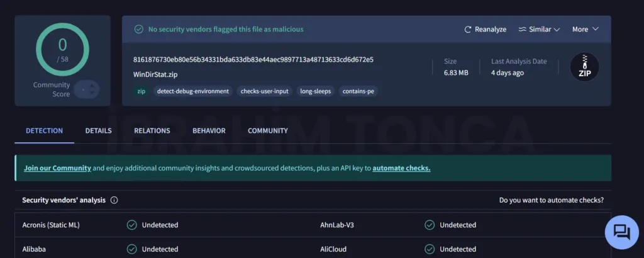Click the green checkmark beside no vendors flagged
The height and width of the screenshot is (258, 644).
pos(139,30)
